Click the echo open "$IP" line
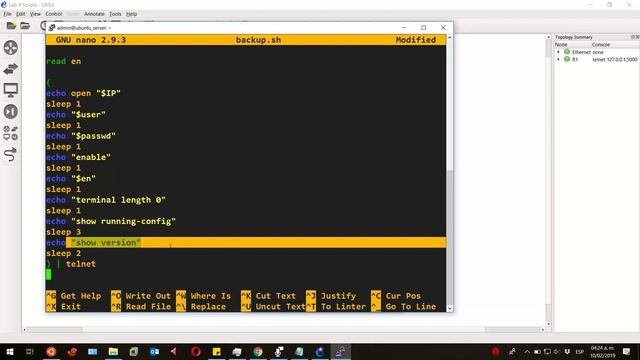640x360 pixels. pos(83,93)
